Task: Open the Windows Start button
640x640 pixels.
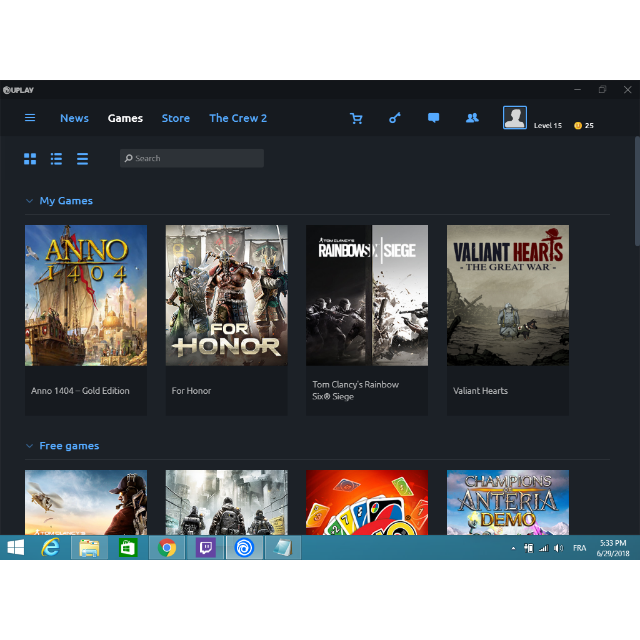Action: (x=16, y=548)
